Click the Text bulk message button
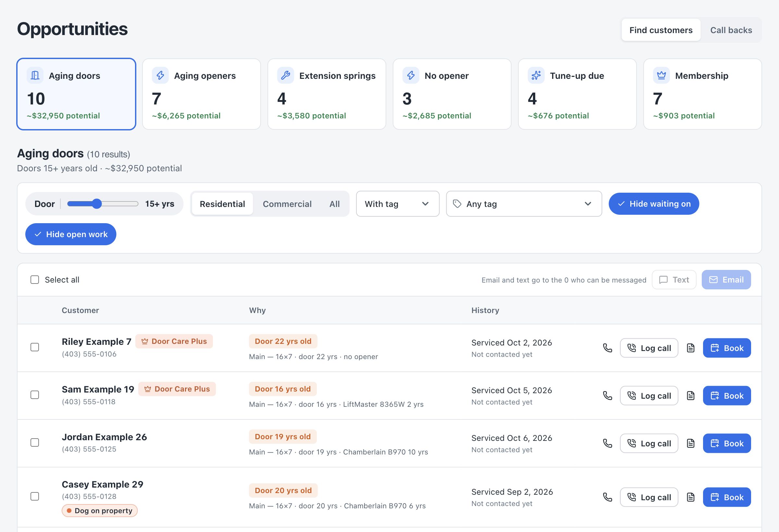This screenshot has height=532, width=779. [674, 280]
